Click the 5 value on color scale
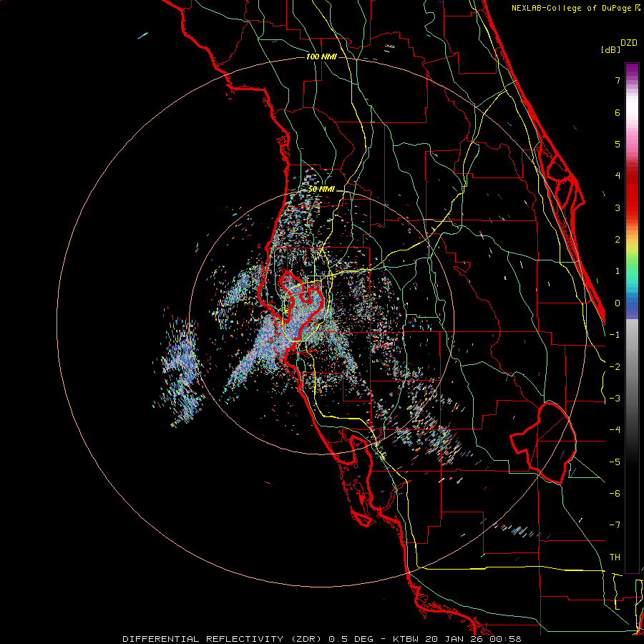 coord(618,144)
